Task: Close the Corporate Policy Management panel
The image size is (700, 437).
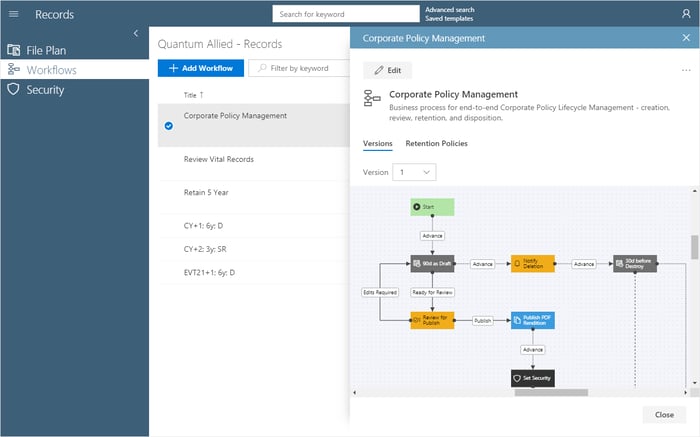Action: (686, 38)
